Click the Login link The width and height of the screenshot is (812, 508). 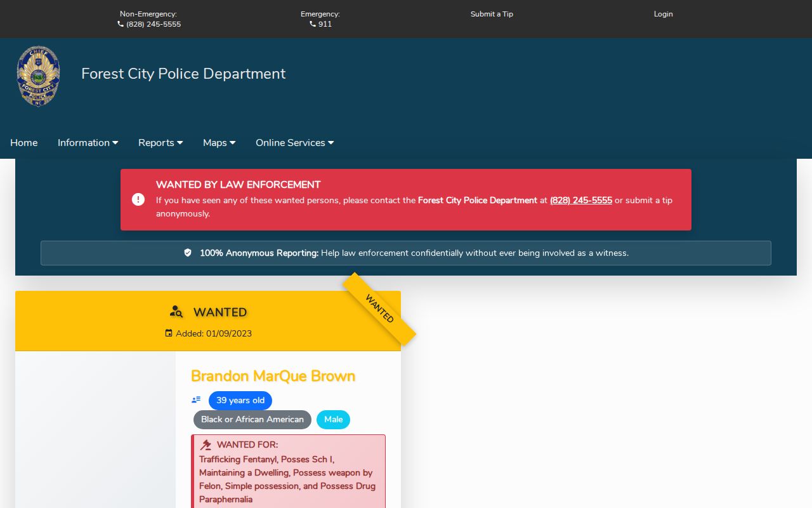click(664, 14)
